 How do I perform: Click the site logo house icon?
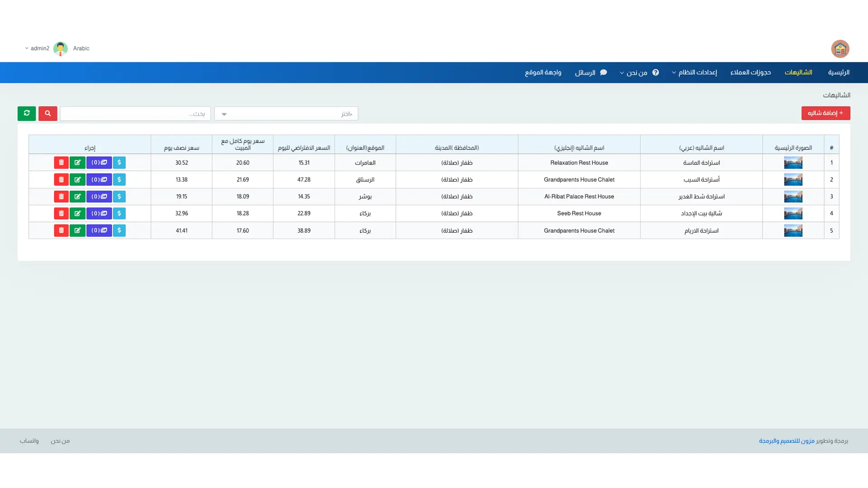(840, 49)
